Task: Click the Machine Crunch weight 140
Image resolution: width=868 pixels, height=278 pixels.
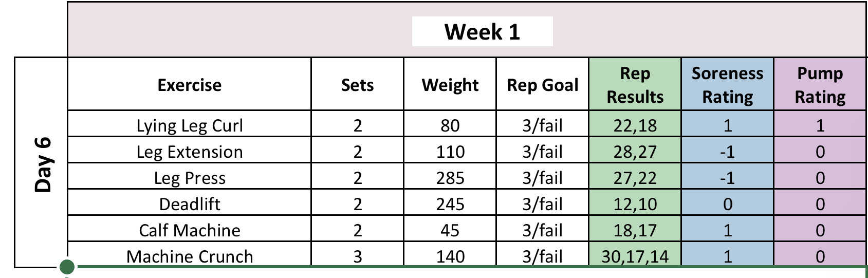Action: pyautogui.click(x=450, y=256)
